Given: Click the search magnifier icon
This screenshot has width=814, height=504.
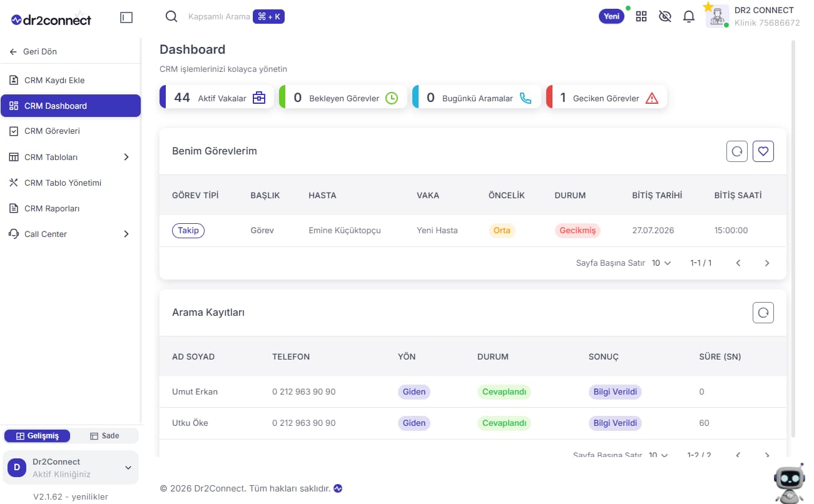Looking at the screenshot, I should tap(171, 17).
